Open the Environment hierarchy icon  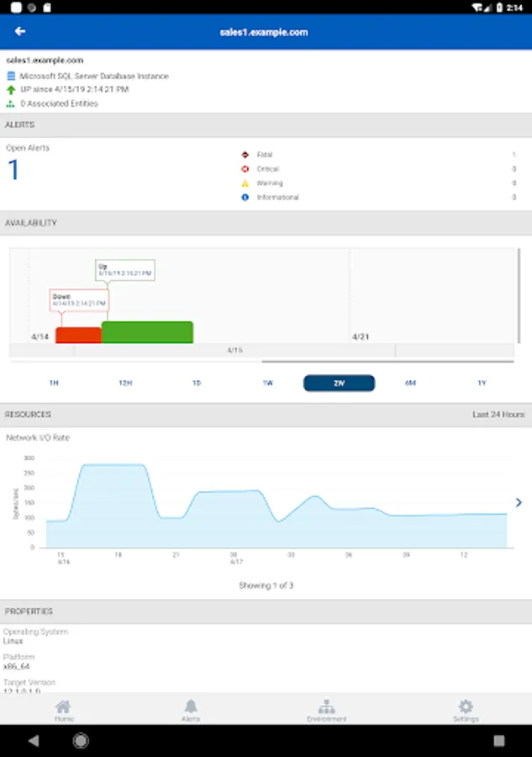tap(327, 707)
